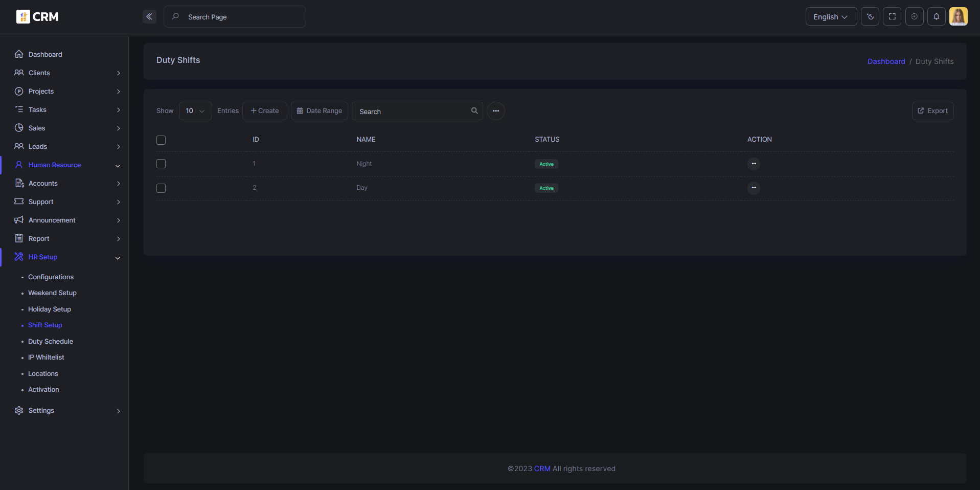Click the Dashboard home icon
The height and width of the screenshot is (490, 980).
pyautogui.click(x=19, y=54)
